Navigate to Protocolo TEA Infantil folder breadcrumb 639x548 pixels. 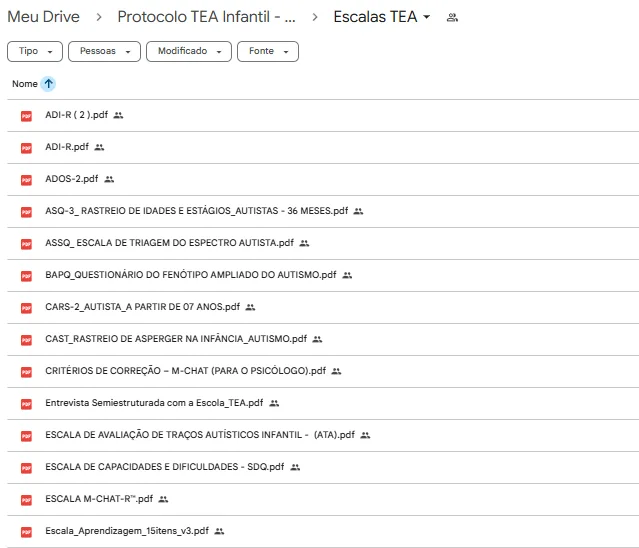(x=207, y=17)
